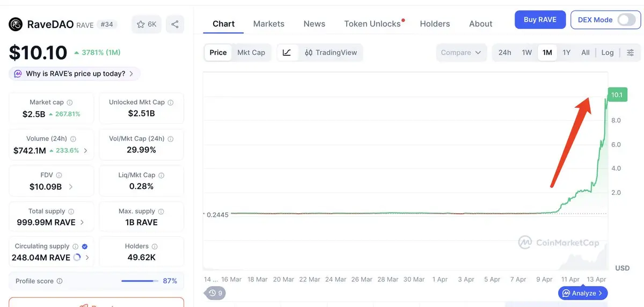This screenshot has height=307, width=644.
Task: Click the Profile score info icon
Action: point(60,281)
